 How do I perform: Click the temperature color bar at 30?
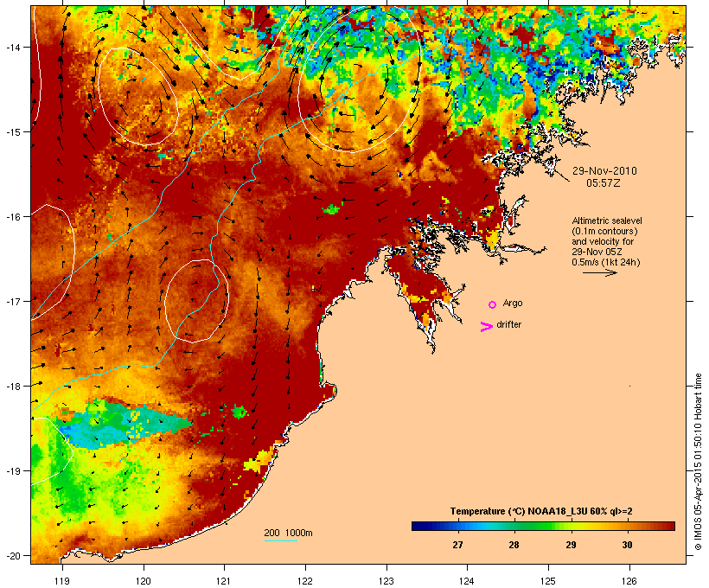click(627, 526)
